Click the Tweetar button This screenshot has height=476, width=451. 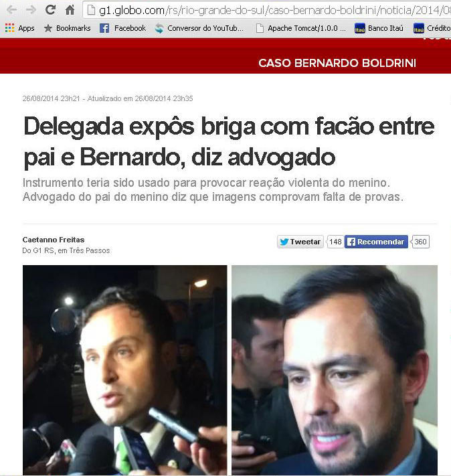[300, 242]
